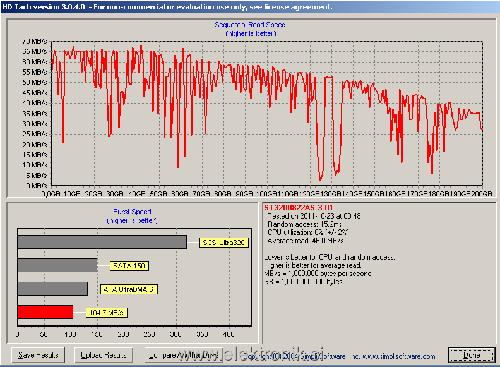Click the Done button
Image resolution: width=500 pixels, height=367 pixels.
click(472, 355)
